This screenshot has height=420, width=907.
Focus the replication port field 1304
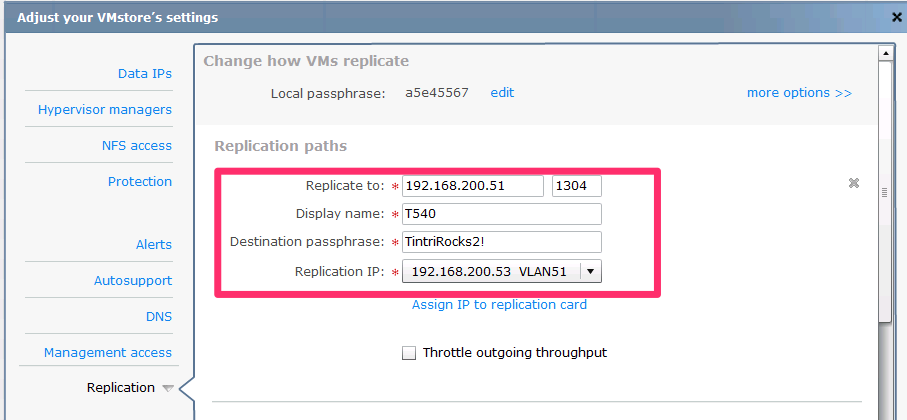(576, 186)
